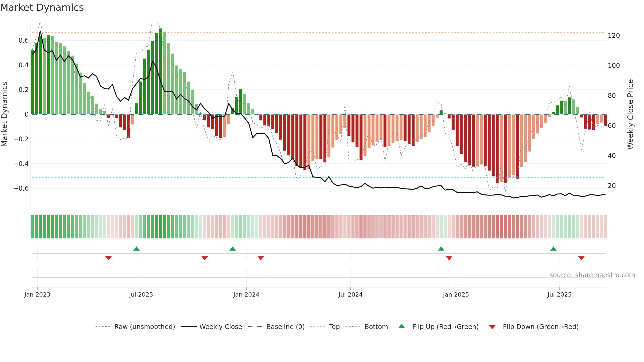Click the Flip Up marker just before Jul 2023
644x362 pixels.
click(x=136, y=249)
